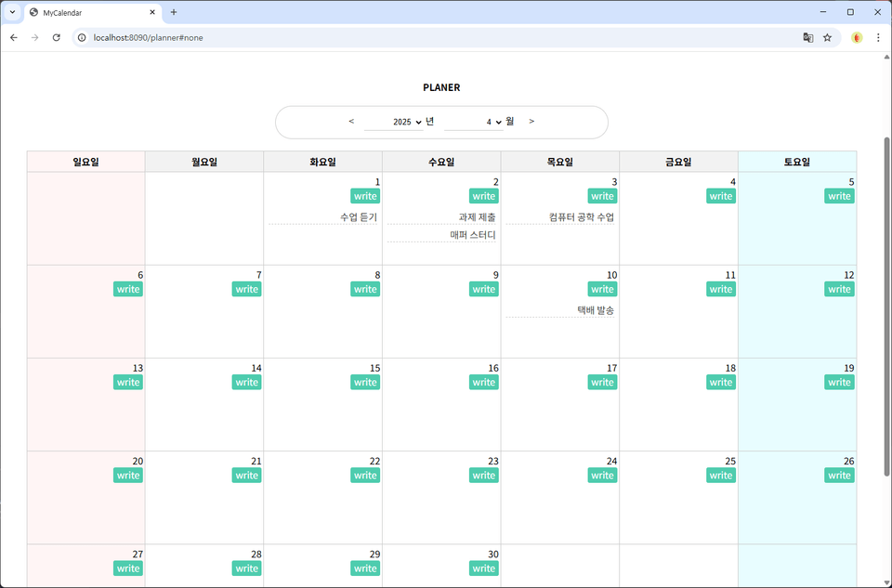Click write button for April 2
The height and width of the screenshot is (588, 892).
[483, 196]
